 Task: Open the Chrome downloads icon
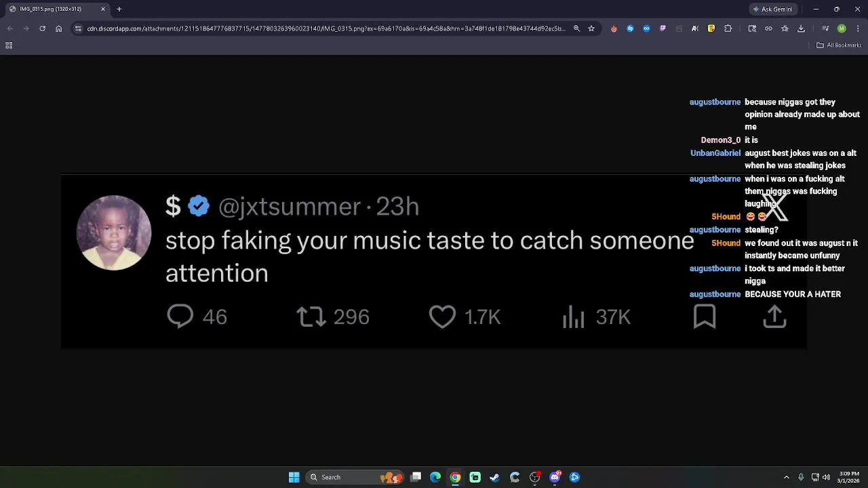[x=801, y=28]
